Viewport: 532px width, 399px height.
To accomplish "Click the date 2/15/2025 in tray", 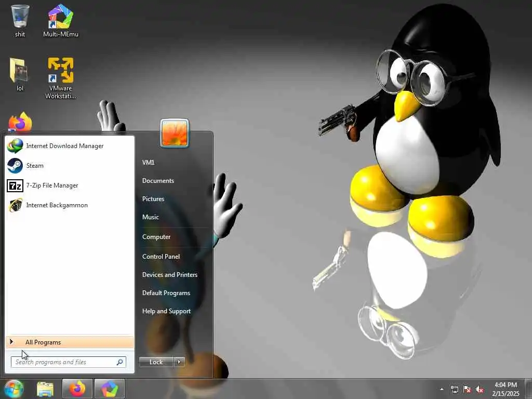I will (x=506, y=394).
